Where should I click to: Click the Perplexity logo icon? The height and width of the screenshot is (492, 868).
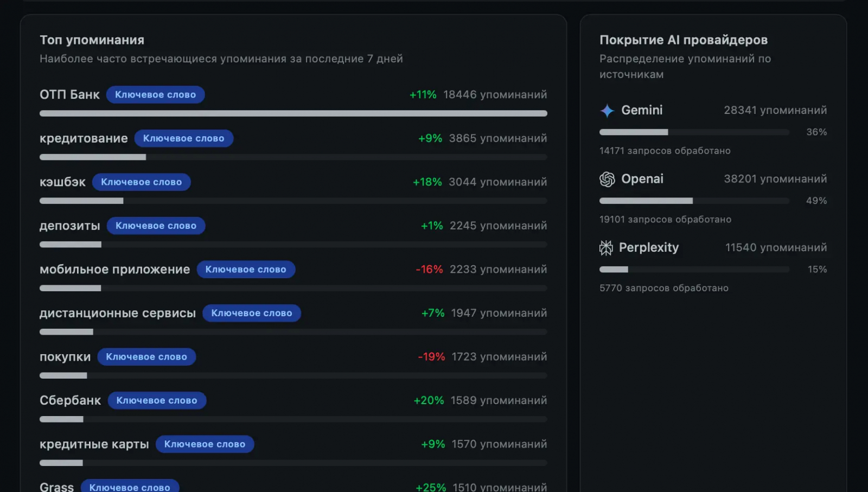pyautogui.click(x=606, y=248)
